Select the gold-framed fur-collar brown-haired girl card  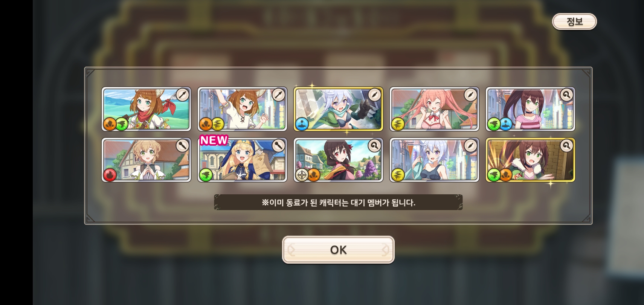[530, 160]
